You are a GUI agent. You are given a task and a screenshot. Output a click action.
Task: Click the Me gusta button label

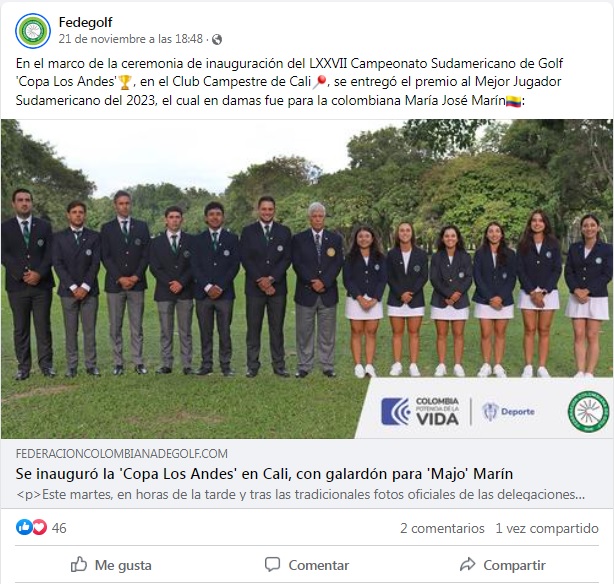coord(123,565)
